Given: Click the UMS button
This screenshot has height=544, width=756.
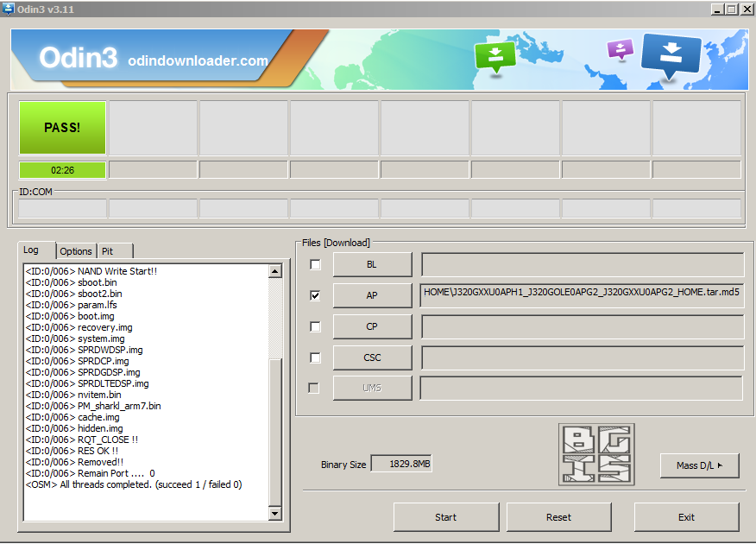Looking at the screenshot, I should [x=372, y=388].
